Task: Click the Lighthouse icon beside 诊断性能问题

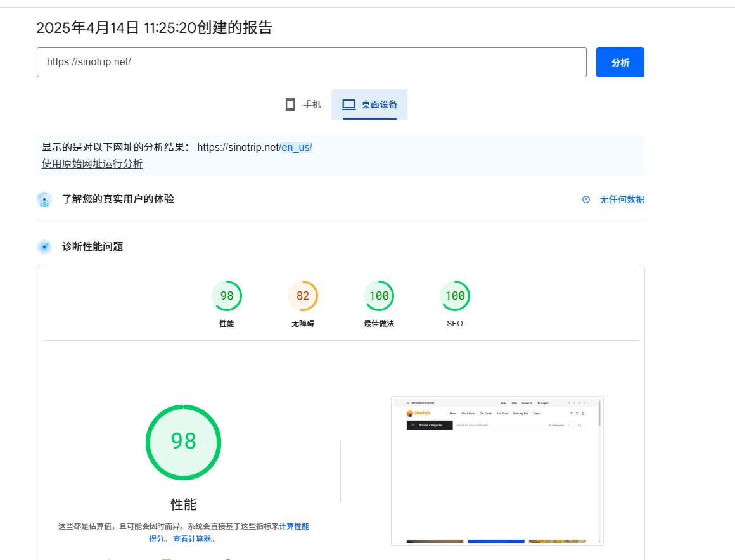Action: point(44,246)
